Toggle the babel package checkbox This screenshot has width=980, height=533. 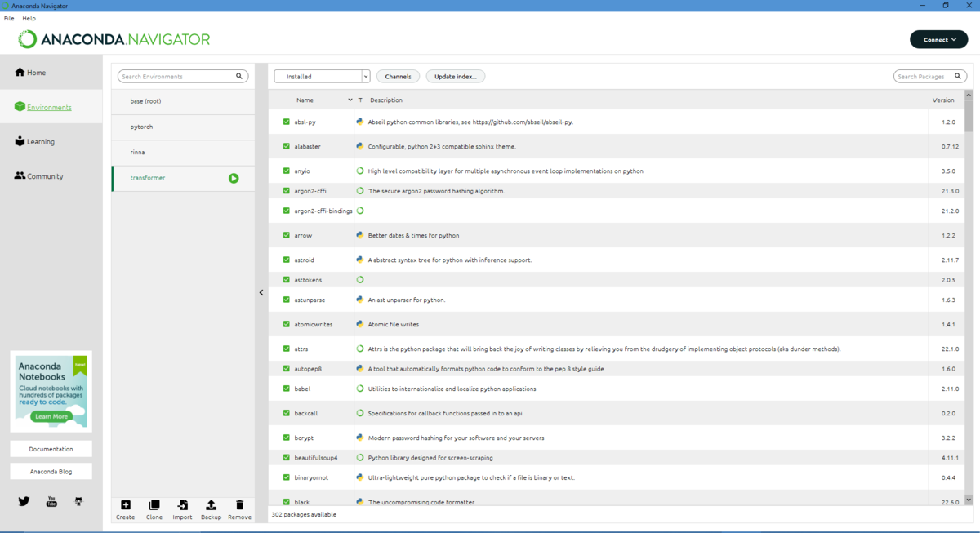(286, 389)
